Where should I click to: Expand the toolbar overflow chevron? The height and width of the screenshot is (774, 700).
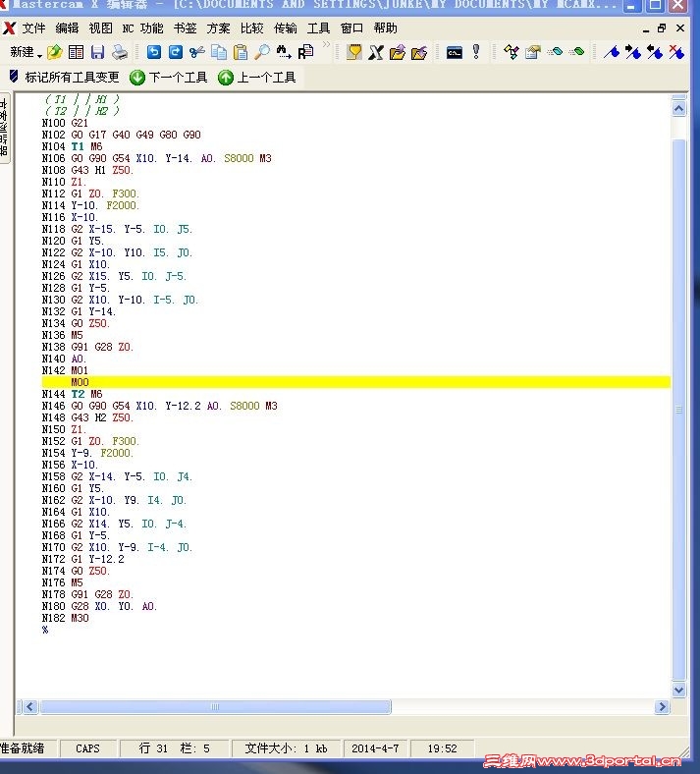point(326,44)
